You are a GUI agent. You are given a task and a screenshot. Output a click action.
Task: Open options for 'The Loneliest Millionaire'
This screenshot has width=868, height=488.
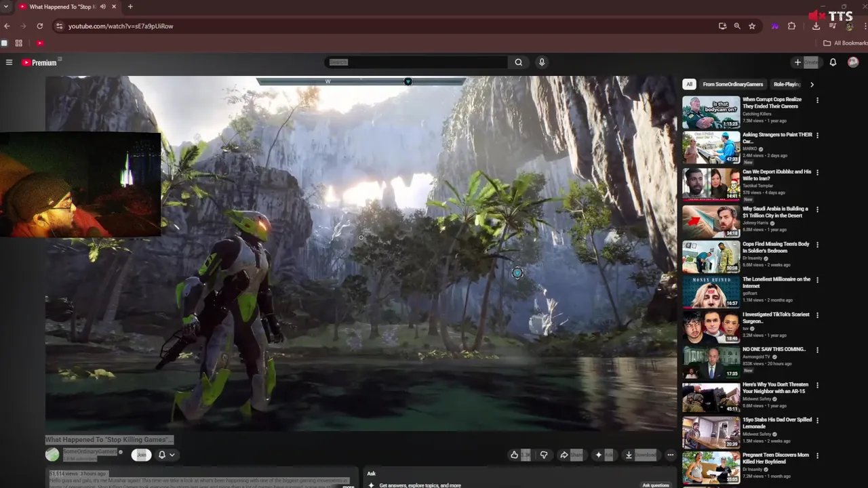pos(817,280)
